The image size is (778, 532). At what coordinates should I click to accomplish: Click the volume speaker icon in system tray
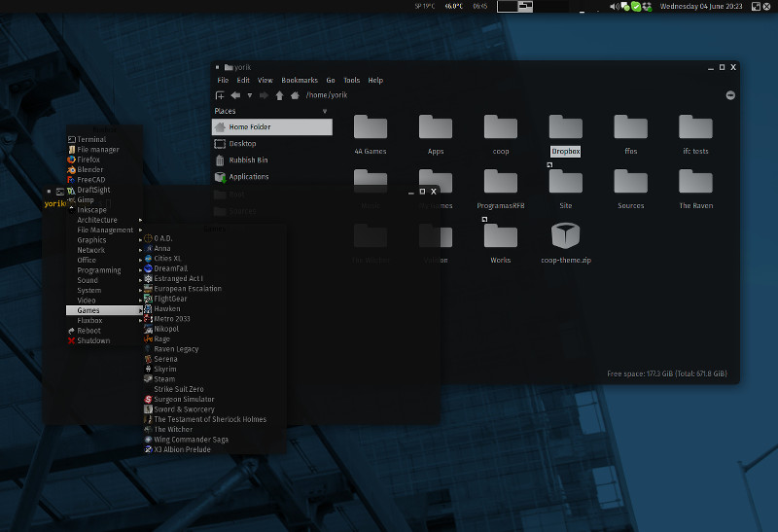(x=615, y=7)
